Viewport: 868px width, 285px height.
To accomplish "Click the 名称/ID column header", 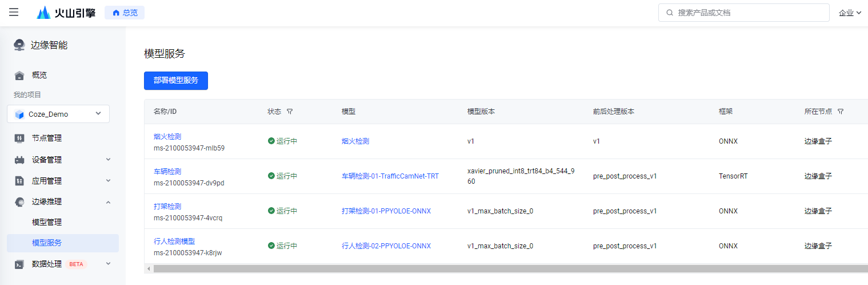I will point(165,112).
